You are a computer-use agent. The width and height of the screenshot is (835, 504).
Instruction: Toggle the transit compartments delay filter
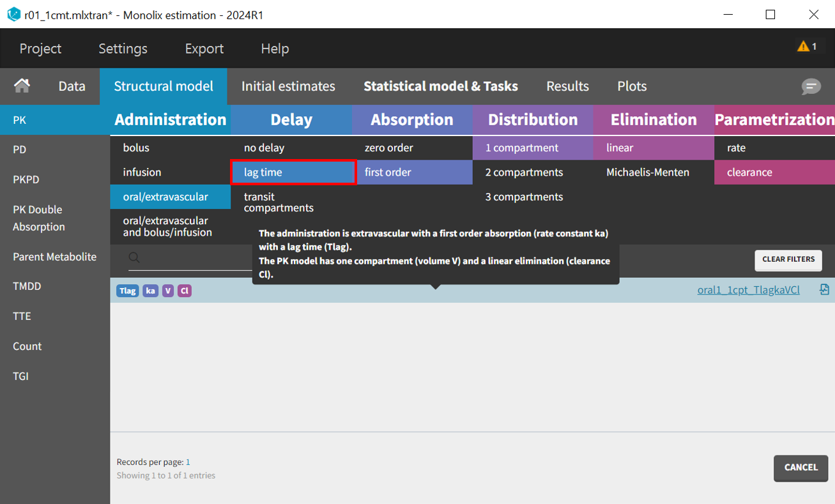(279, 202)
